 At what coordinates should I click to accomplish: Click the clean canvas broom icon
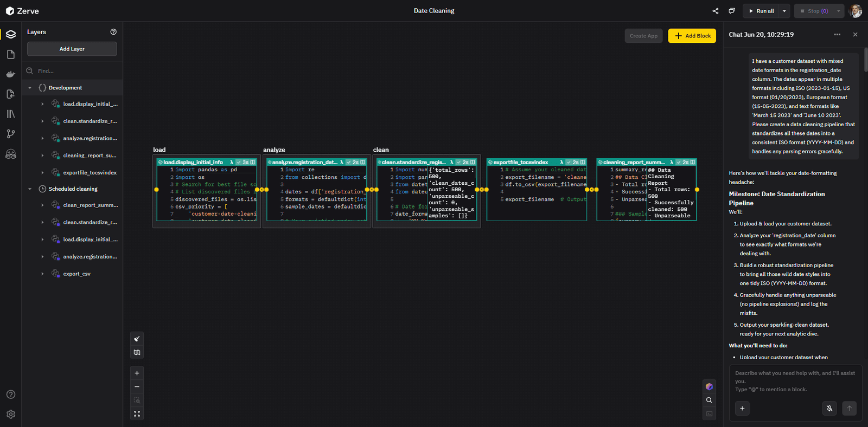coord(137,339)
